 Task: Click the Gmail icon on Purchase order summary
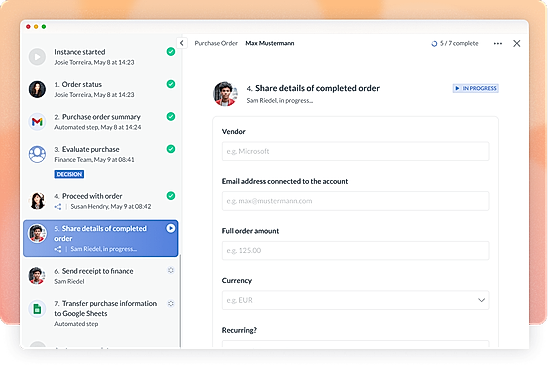pos(37,122)
